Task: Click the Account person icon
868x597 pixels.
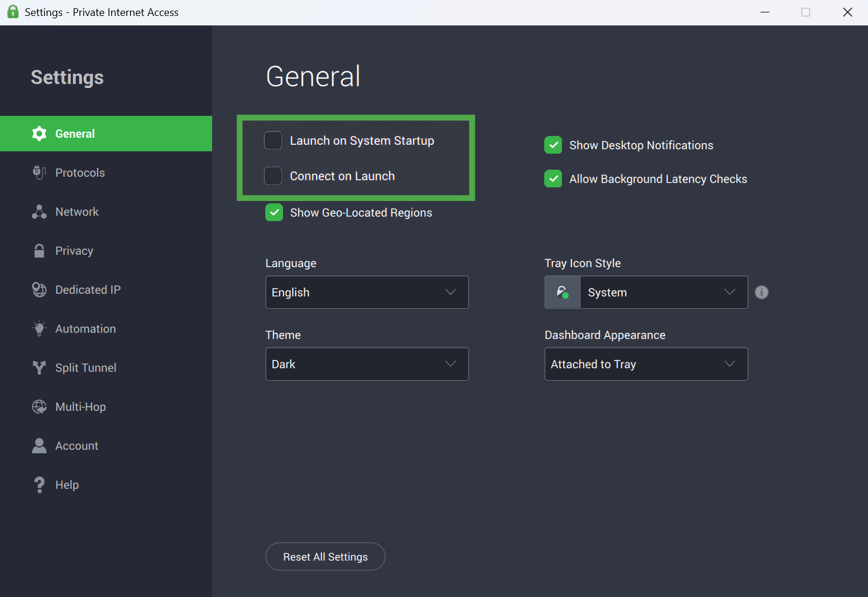Action: coord(39,446)
